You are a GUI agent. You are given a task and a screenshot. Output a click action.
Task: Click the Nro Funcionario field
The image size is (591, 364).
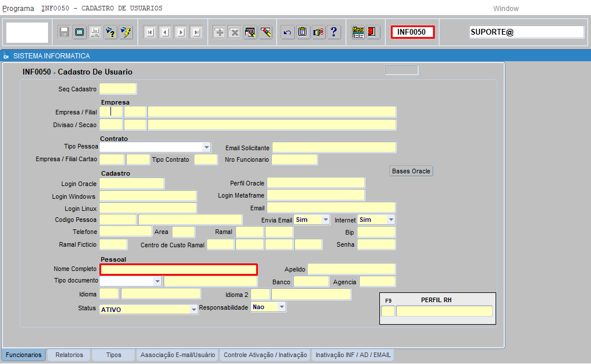294,159
